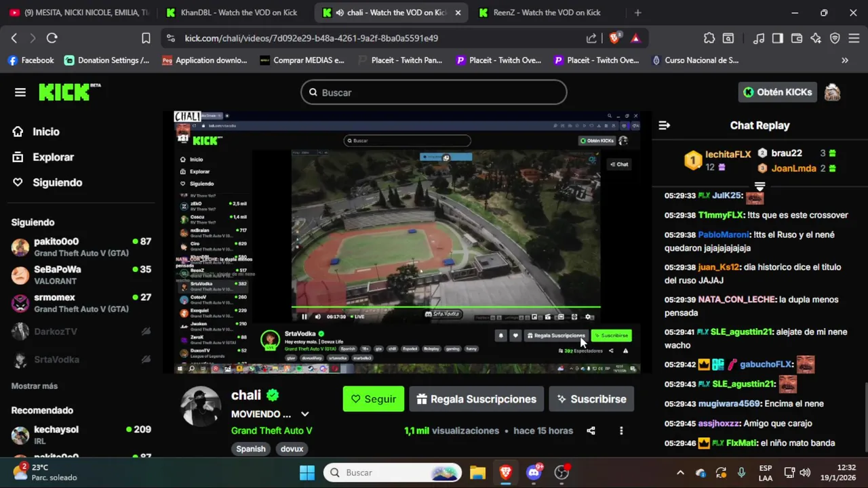Expand the chat leaderboard arrow

click(759, 186)
